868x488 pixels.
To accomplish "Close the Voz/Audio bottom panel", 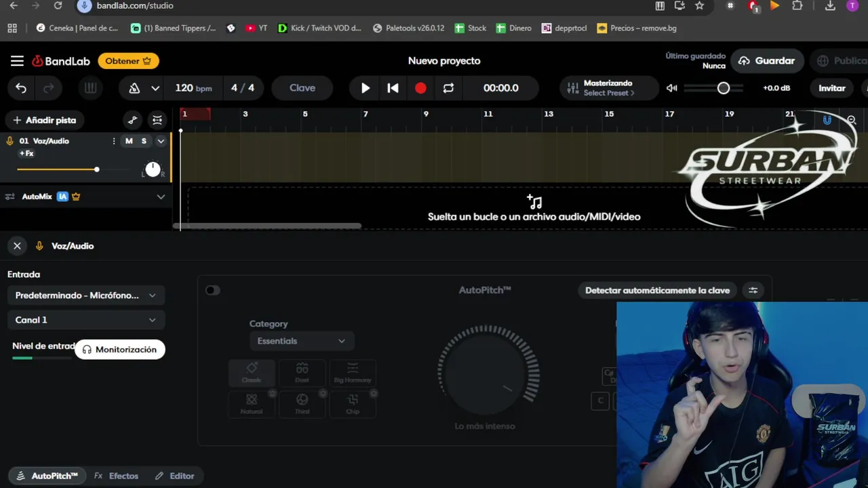I will pyautogui.click(x=17, y=246).
